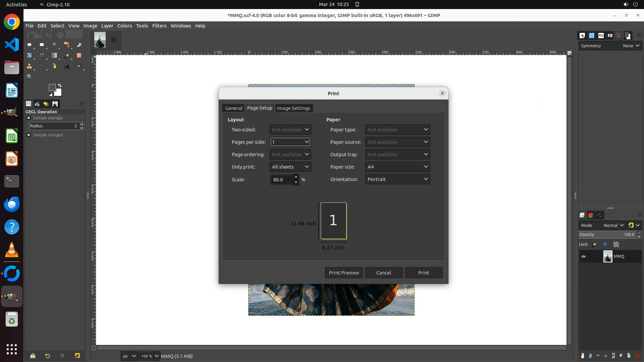Select the Gradient tool
The image size is (644, 362).
pyautogui.click(x=54, y=56)
